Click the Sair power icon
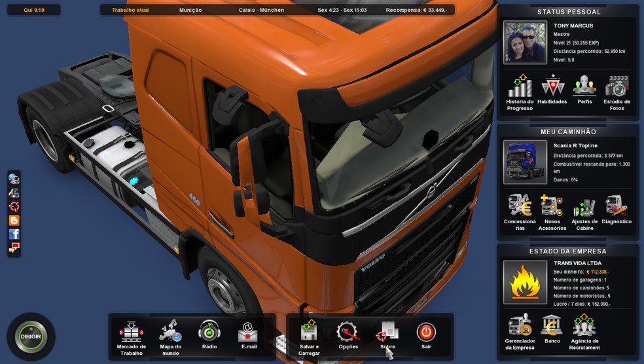This screenshot has width=644, height=364. pos(426,333)
